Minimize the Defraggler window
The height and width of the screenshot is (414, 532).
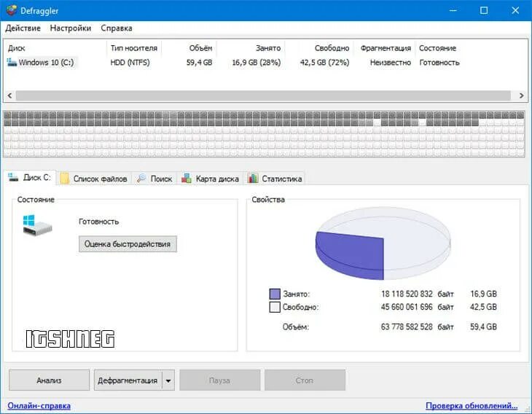453,10
